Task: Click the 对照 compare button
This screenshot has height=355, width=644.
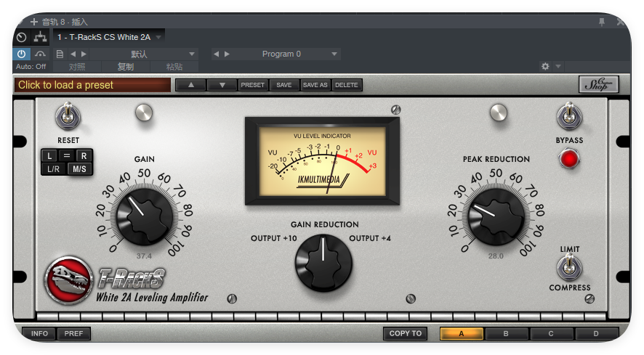Action: (77, 67)
